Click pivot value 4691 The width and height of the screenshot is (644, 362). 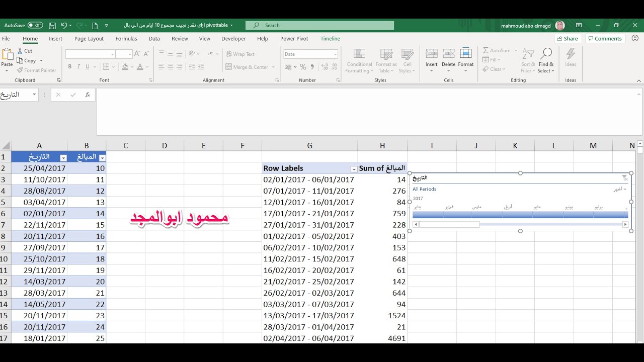pyautogui.click(x=382, y=338)
